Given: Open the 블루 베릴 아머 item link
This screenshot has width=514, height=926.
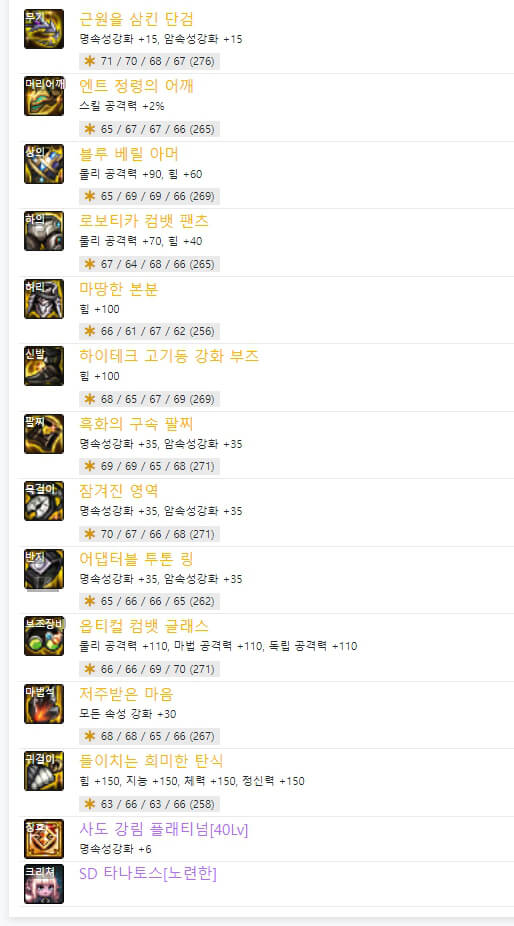Looking at the screenshot, I should 129,154.
